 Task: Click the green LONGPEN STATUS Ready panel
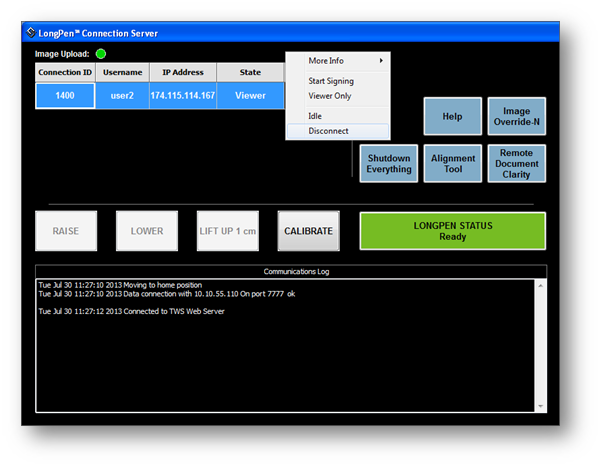click(453, 231)
